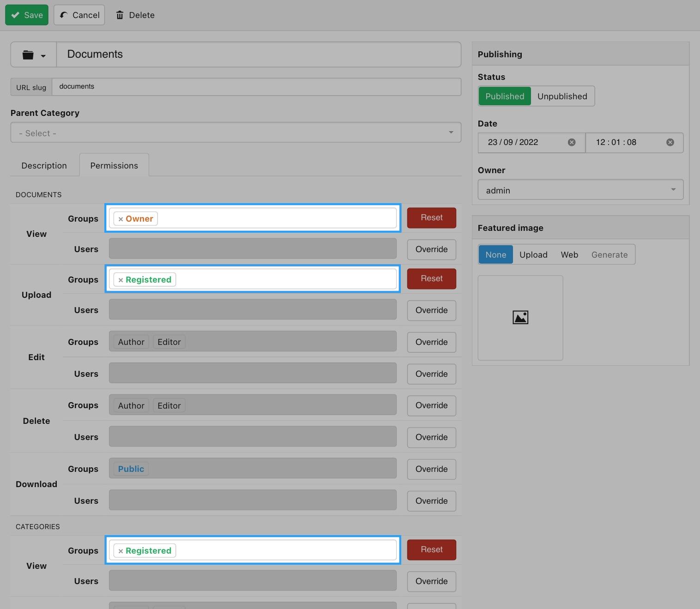
Task: Remove the Registered tag from Upload groups
Action: (x=121, y=280)
